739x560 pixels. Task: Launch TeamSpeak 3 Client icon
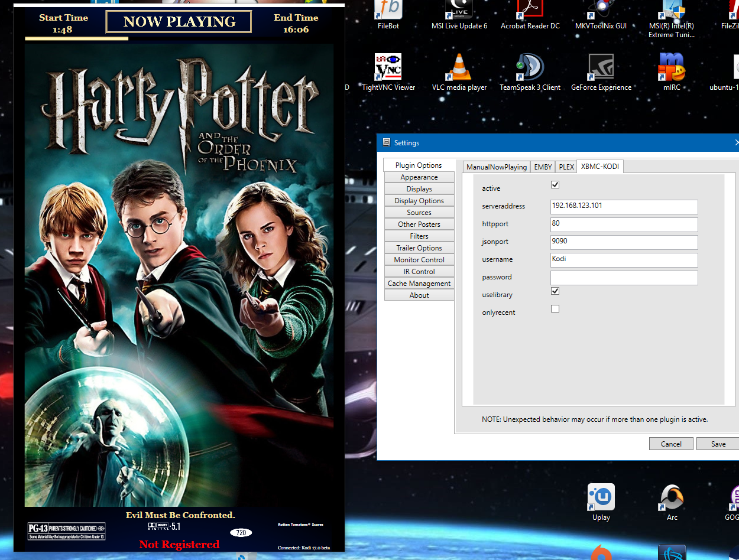pyautogui.click(x=530, y=71)
